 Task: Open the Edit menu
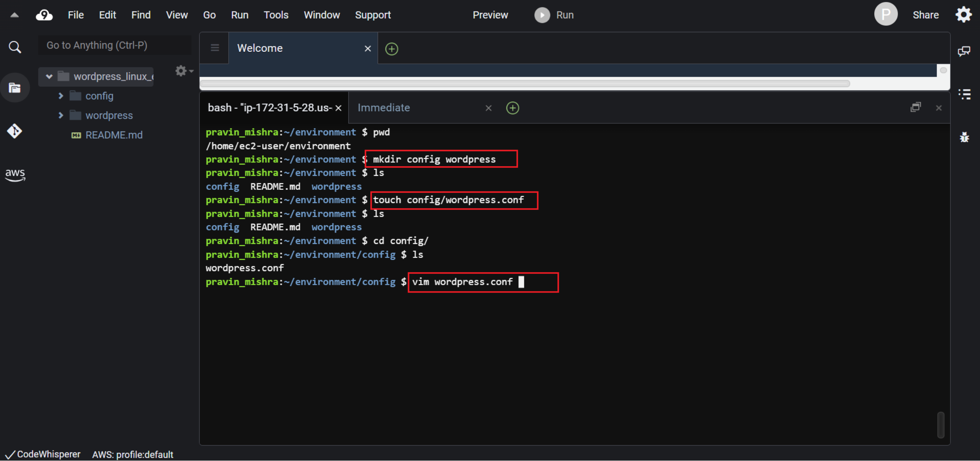click(x=107, y=15)
